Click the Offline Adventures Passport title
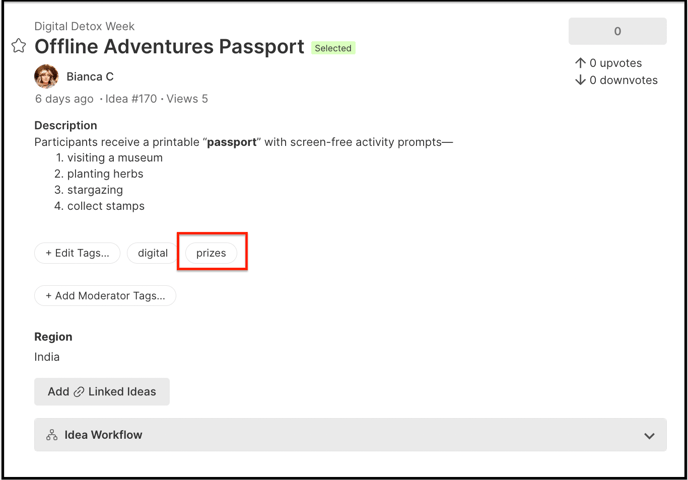This screenshot has width=688, height=480. tap(169, 47)
